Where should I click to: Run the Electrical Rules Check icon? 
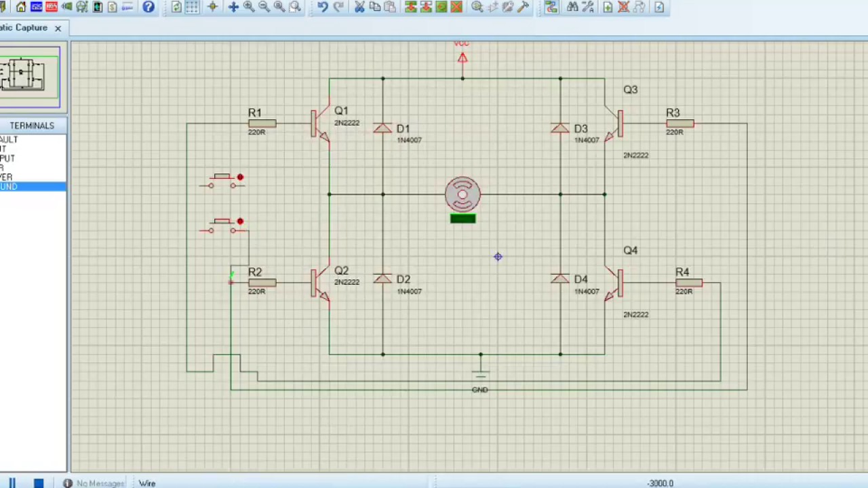[659, 7]
